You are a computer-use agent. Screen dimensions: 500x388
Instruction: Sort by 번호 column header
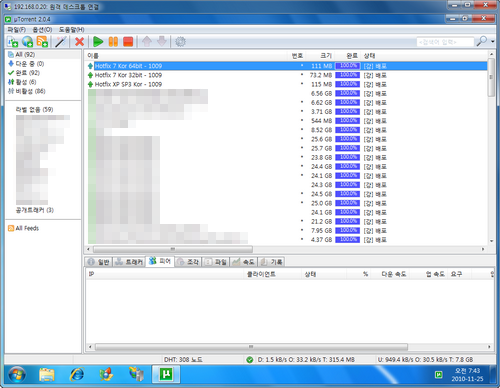coord(297,56)
